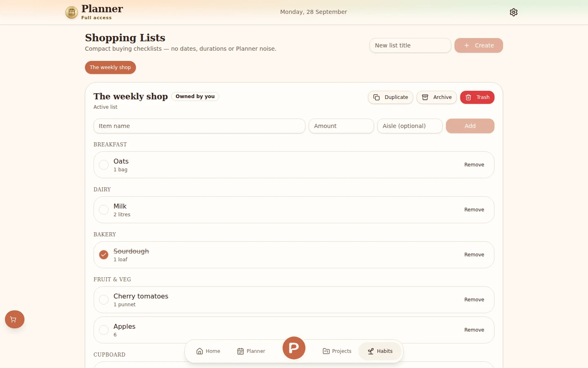Remove Apples from the list
588x368 pixels.
point(474,330)
